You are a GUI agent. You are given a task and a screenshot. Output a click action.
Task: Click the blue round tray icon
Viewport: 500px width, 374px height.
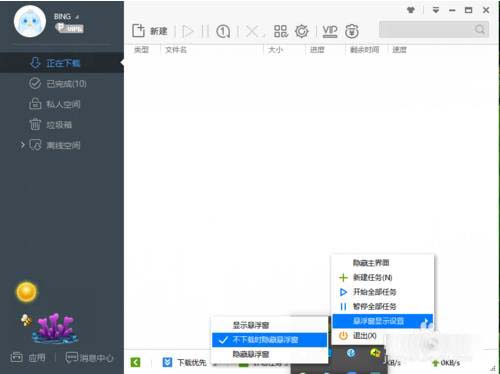(351, 353)
